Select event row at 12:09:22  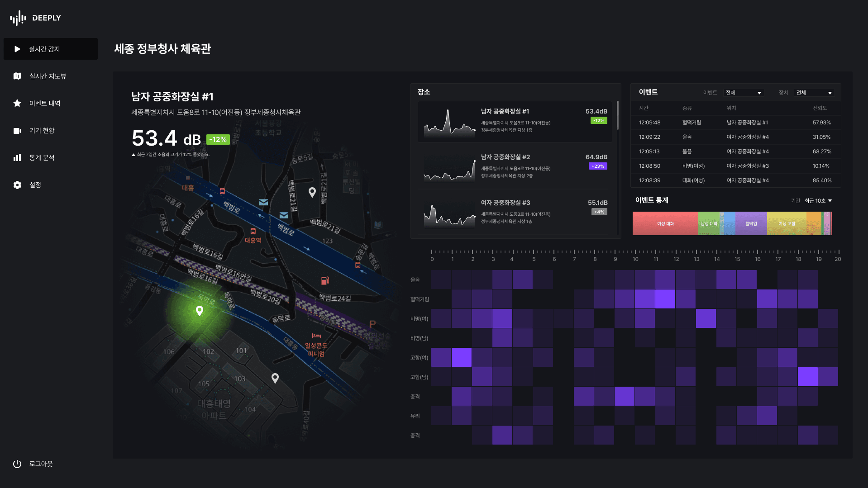tap(735, 137)
